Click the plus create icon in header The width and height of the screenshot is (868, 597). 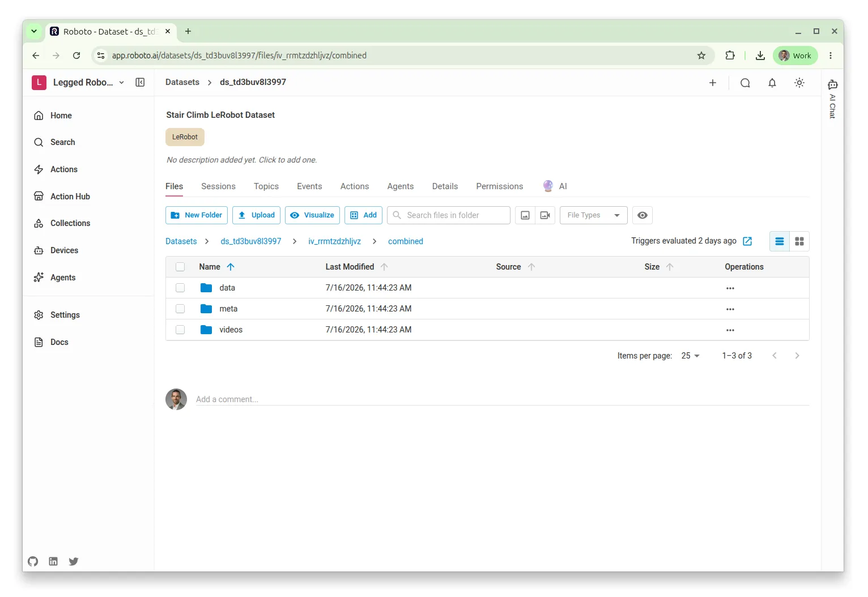713,83
